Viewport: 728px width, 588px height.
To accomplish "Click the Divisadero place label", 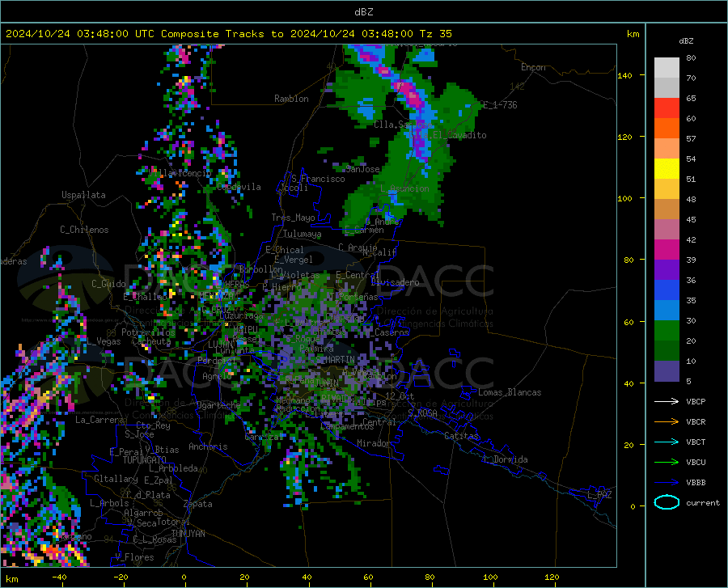I will pyautogui.click(x=395, y=282).
